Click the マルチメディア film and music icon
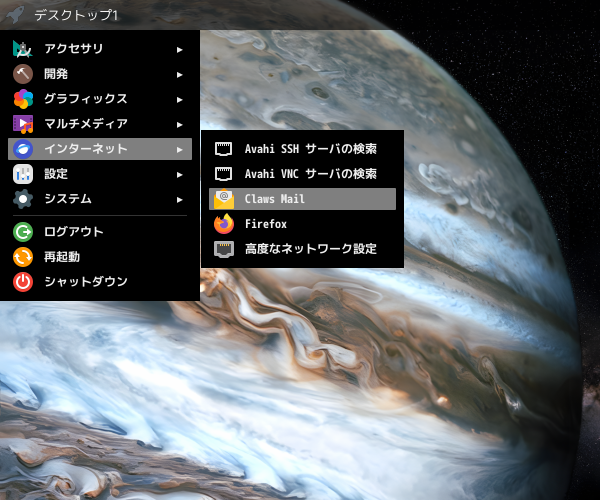 (23, 124)
